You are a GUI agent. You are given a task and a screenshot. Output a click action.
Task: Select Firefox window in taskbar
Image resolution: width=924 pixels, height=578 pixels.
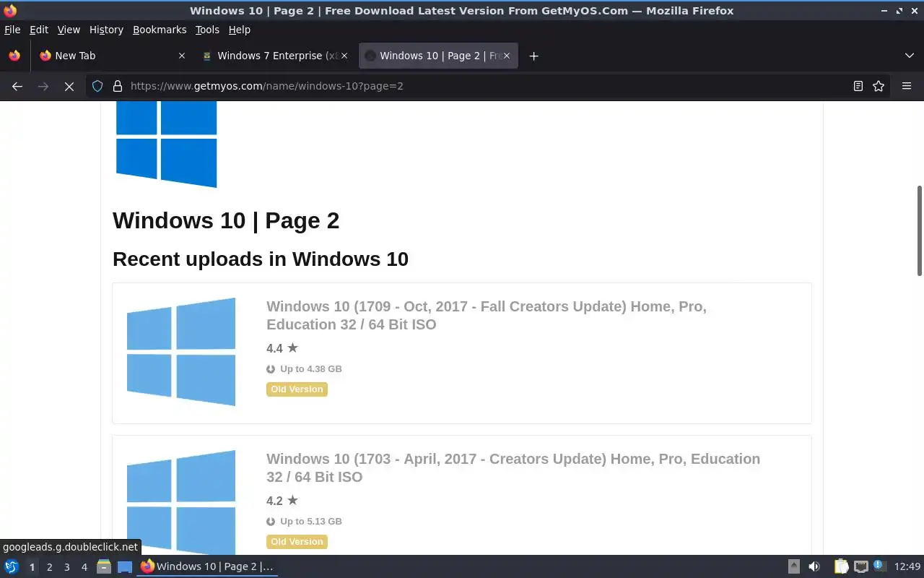[208, 566]
